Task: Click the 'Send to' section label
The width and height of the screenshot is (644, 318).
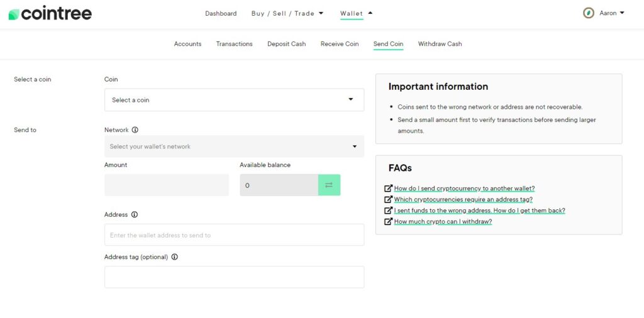Action: (x=25, y=129)
